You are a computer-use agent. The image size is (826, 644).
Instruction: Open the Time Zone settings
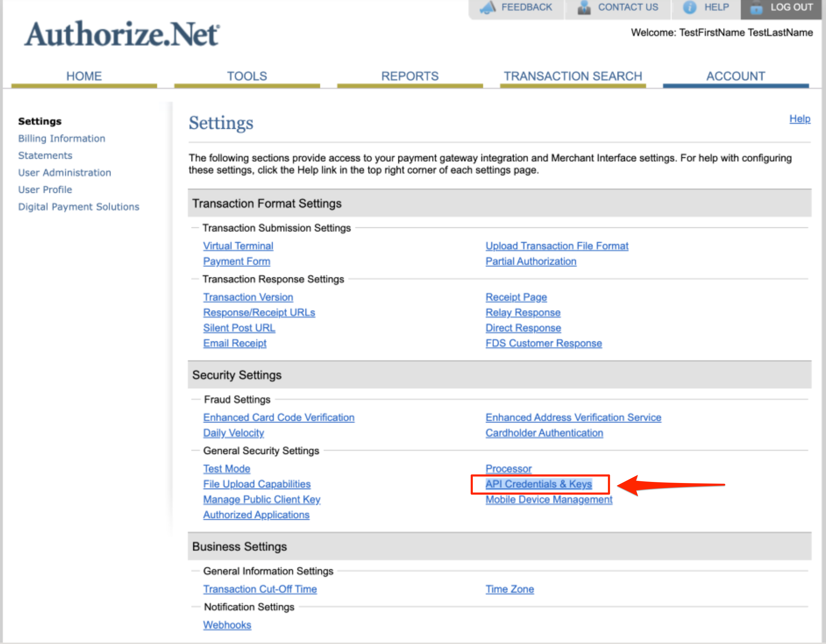(510, 589)
